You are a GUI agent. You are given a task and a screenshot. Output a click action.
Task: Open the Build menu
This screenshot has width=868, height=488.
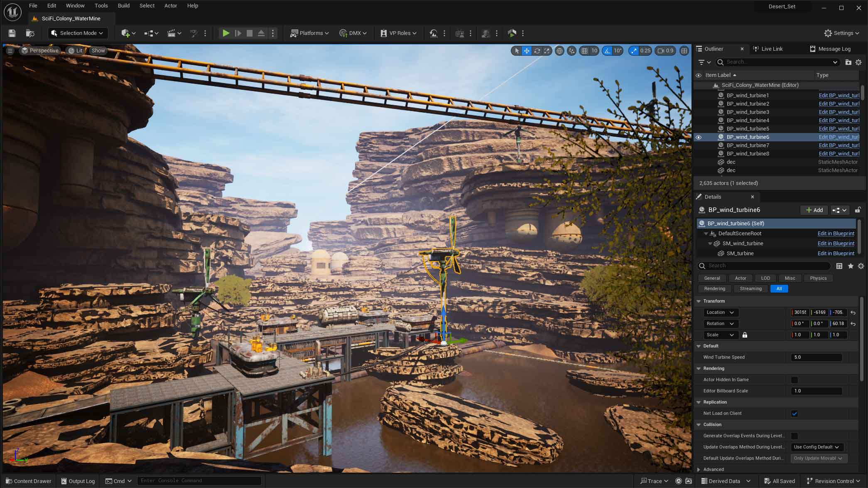pos(123,5)
